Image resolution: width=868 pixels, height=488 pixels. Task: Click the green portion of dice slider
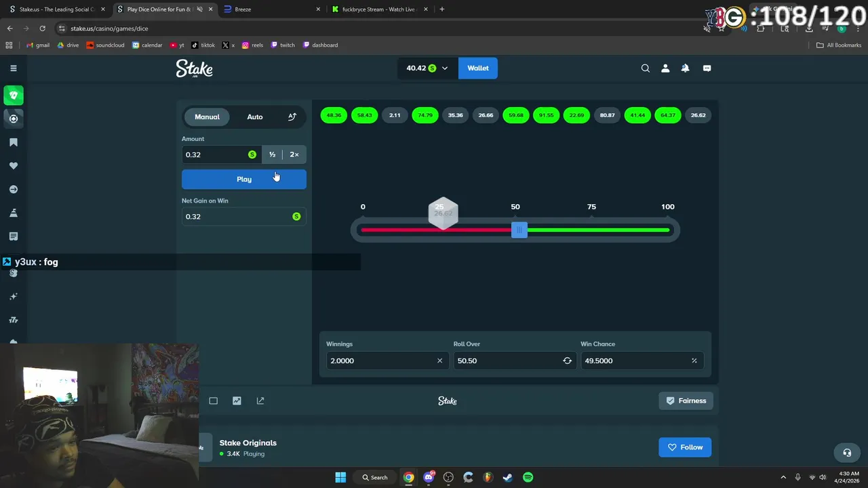pyautogui.click(x=598, y=230)
